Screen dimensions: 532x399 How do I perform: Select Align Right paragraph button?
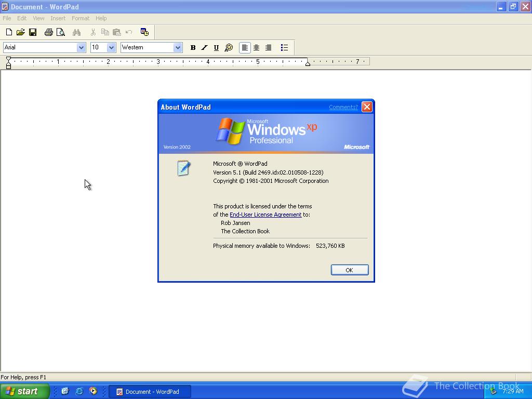coord(269,47)
